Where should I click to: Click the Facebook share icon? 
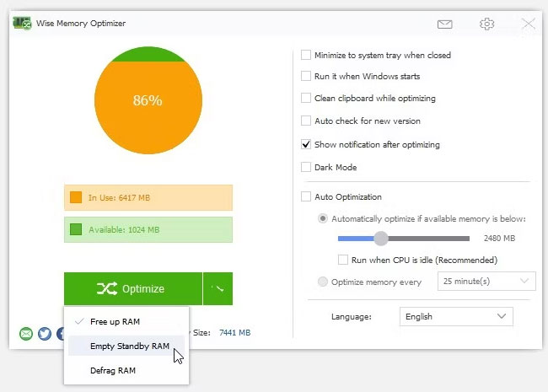pos(60,334)
